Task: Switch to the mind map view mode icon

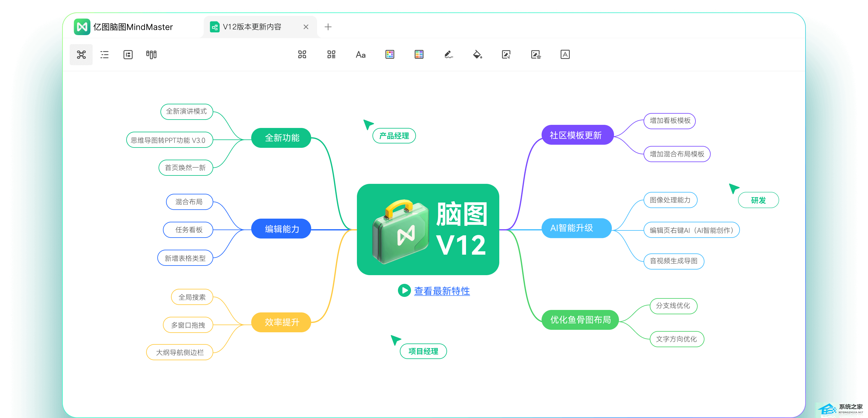Action: point(81,55)
